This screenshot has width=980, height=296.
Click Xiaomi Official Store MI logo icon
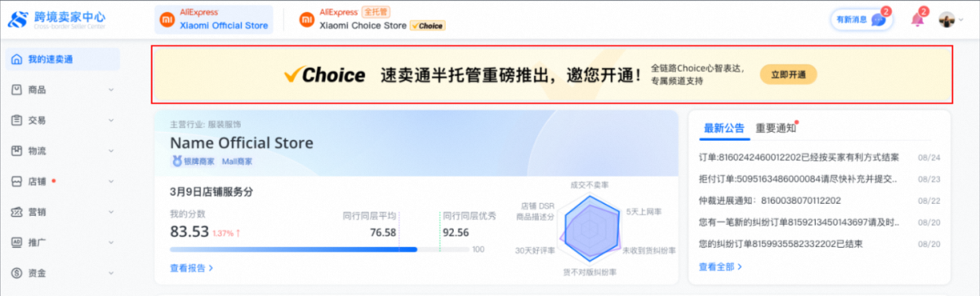[167, 20]
